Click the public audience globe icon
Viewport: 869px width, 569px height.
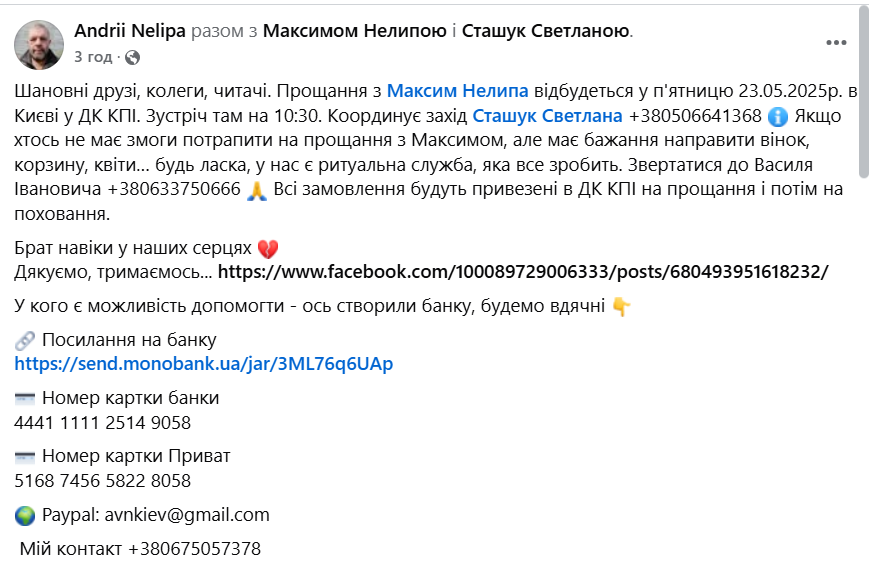(x=132, y=57)
